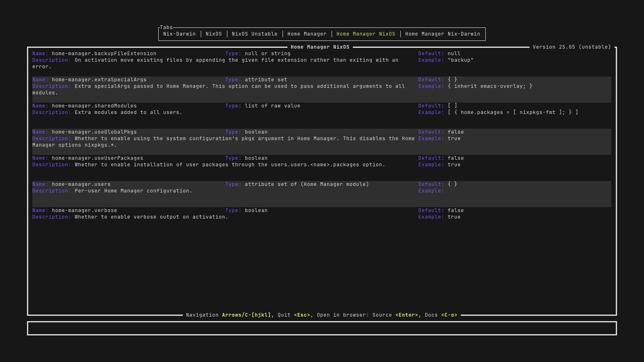Click the 'Arrows/C-[hjkl],' navigation hint
644x362 pixels.
248,315
